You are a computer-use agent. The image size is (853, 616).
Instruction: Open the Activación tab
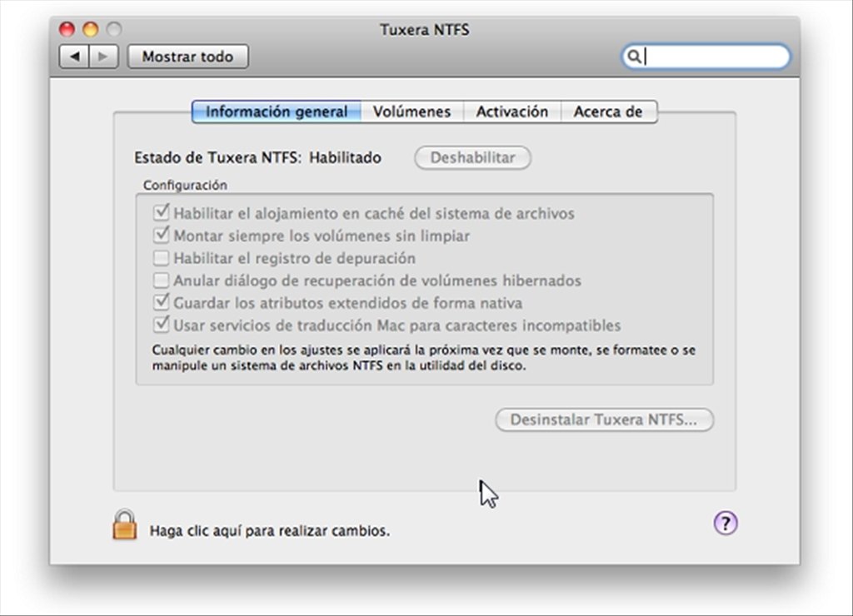[x=512, y=112]
